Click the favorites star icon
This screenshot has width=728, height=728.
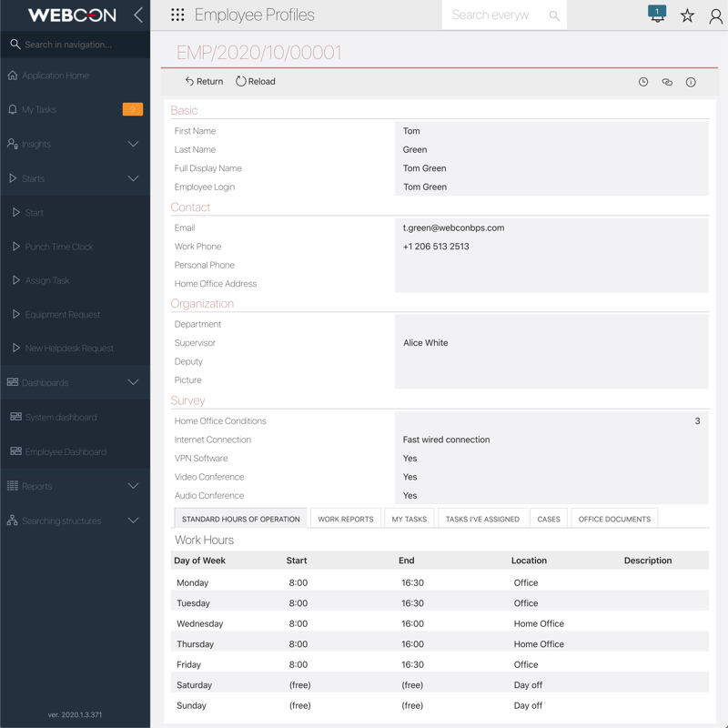(687, 15)
